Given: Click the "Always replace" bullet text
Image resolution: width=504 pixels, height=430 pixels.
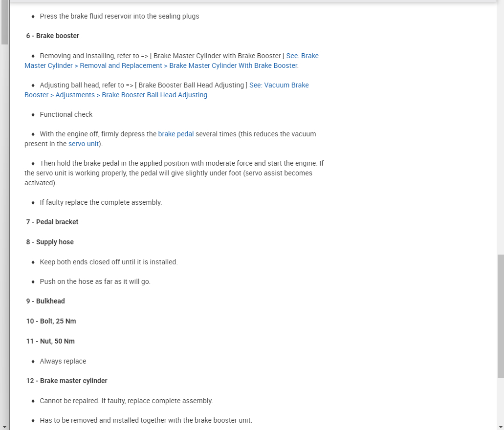Looking at the screenshot, I should pos(63,361).
